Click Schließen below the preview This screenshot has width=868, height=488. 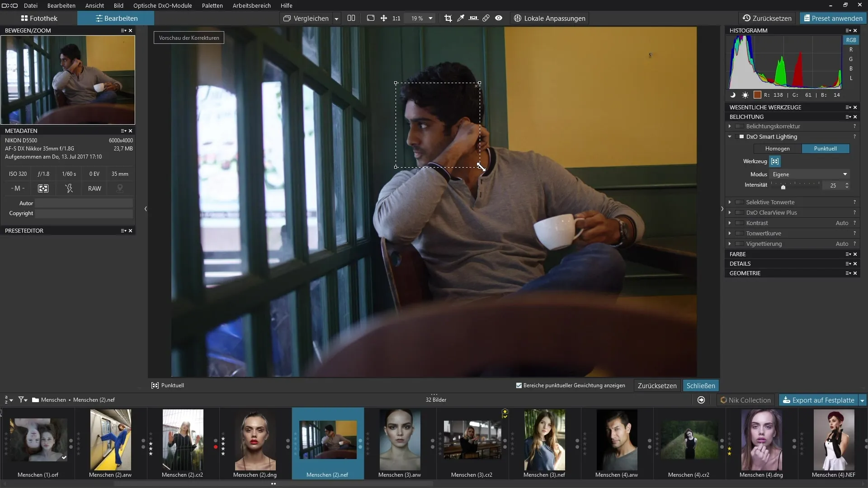click(700, 385)
